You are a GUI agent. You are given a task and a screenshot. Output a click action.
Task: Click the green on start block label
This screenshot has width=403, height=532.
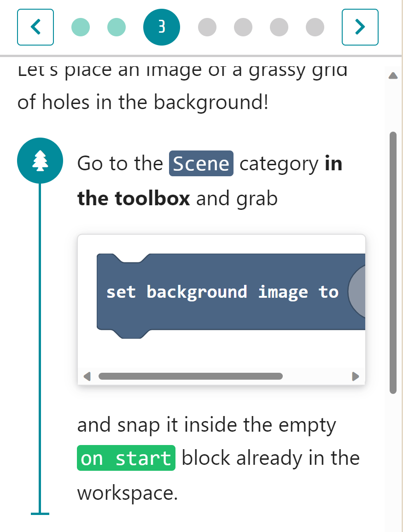[x=126, y=457]
